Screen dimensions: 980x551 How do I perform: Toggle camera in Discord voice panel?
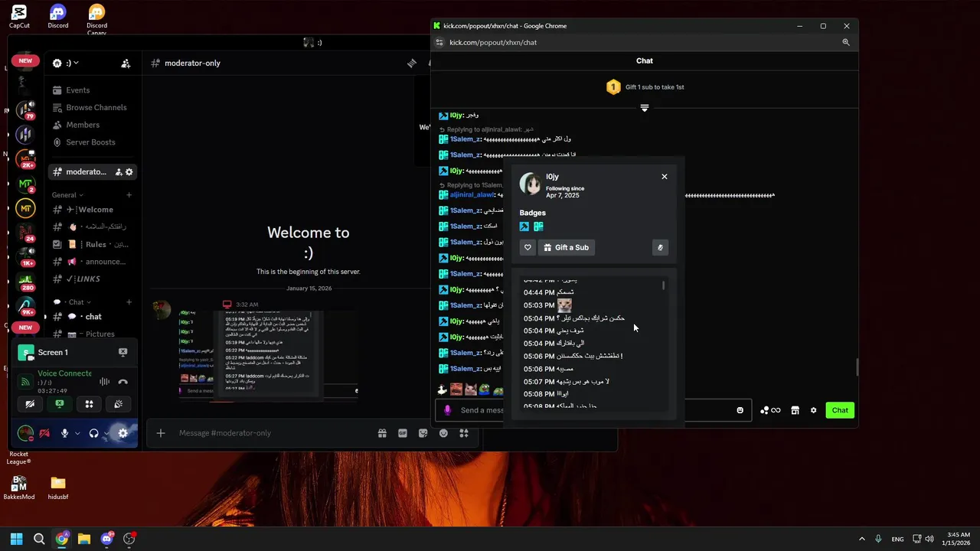[x=30, y=404]
